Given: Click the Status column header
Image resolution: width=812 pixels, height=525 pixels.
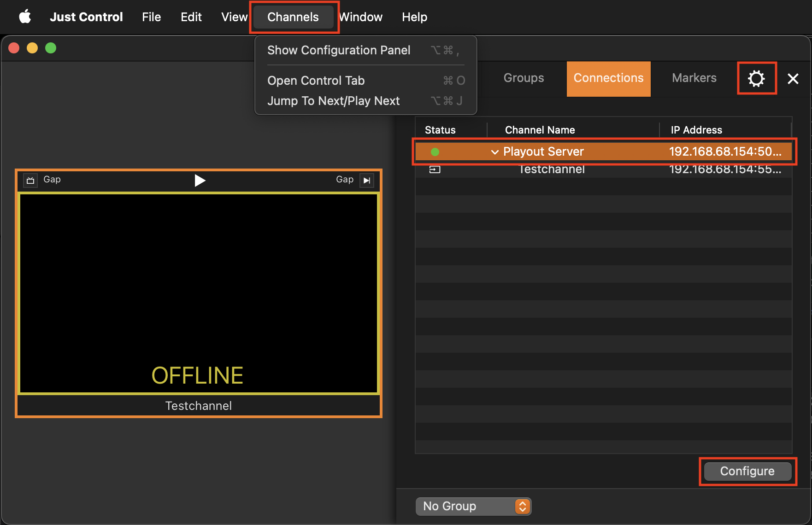Looking at the screenshot, I should pos(440,130).
